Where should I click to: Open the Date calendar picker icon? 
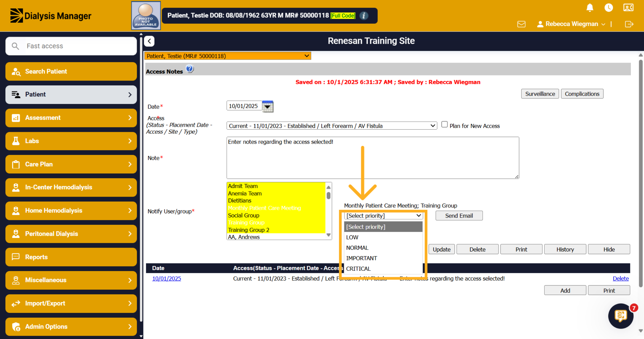pyautogui.click(x=268, y=106)
